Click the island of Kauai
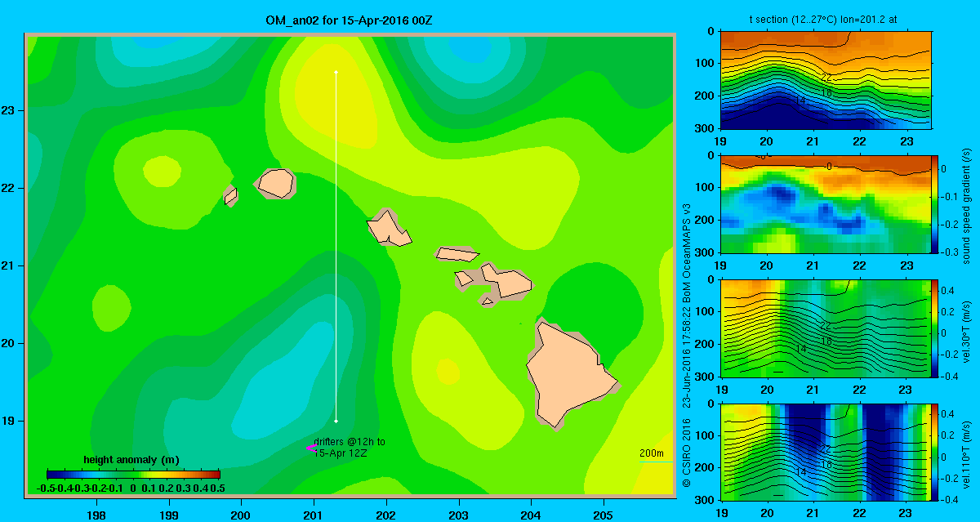Screen dimensions: 980x522 click(275, 182)
